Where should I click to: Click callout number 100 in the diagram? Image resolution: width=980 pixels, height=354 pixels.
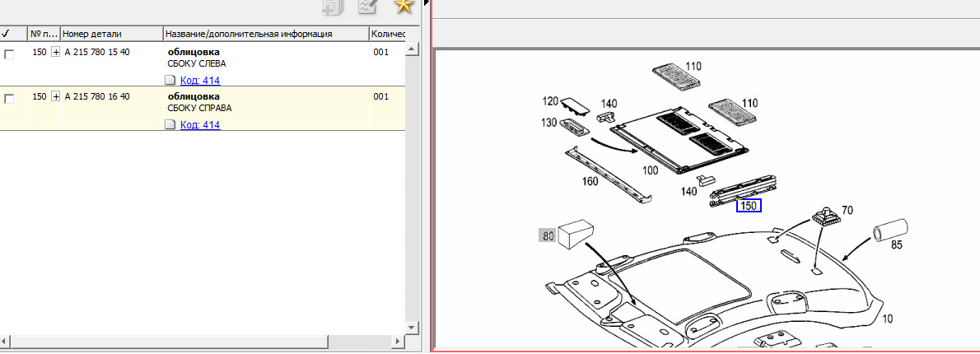click(x=650, y=170)
